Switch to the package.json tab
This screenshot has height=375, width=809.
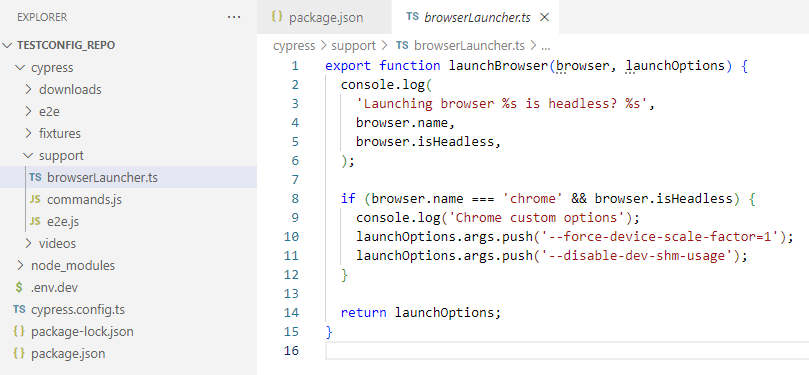[325, 18]
